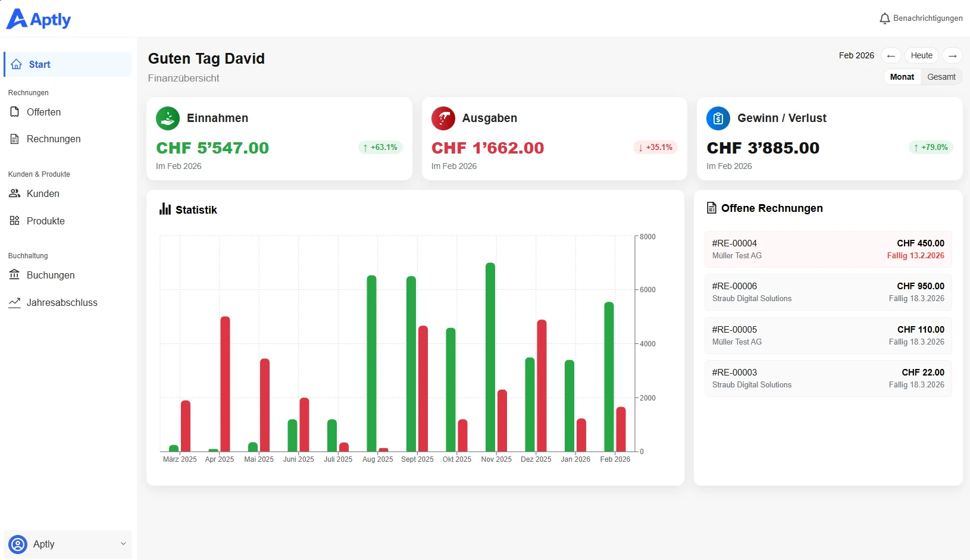The height and width of the screenshot is (560, 970).
Task: Open invoice #RE-00005 Müller Test AG
Action: point(828,336)
